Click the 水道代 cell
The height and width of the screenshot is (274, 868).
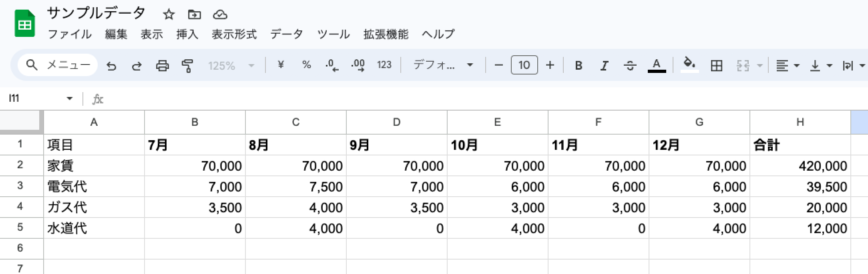tap(94, 228)
